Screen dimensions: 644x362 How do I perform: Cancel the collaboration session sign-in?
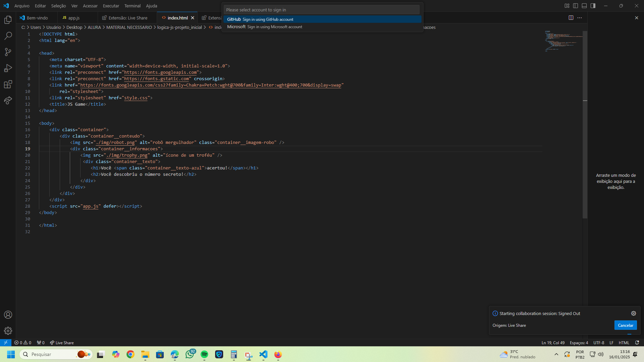pos(625,325)
